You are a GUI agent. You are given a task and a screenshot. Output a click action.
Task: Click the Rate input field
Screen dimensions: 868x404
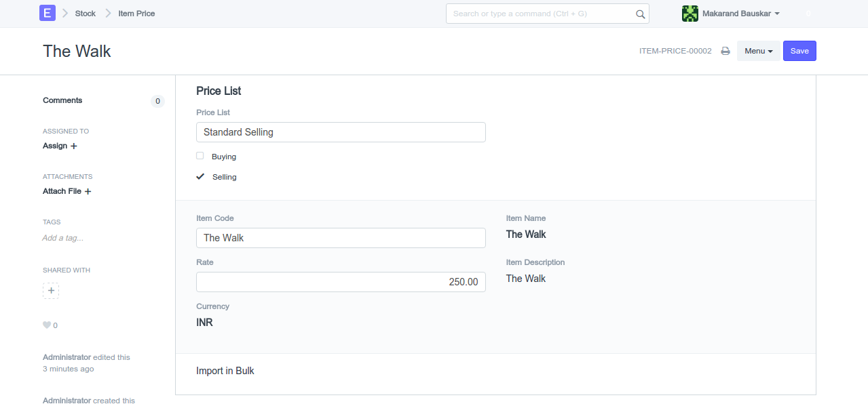coord(341,282)
